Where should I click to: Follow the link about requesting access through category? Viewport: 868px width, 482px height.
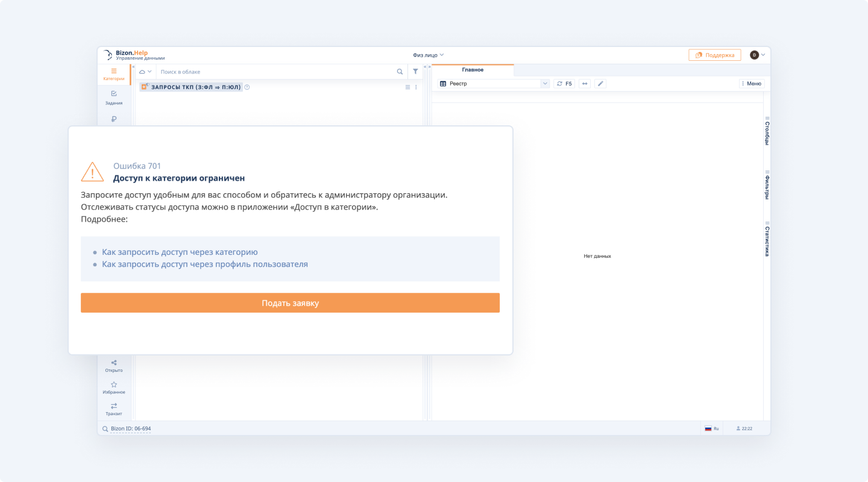(x=180, y=252)
